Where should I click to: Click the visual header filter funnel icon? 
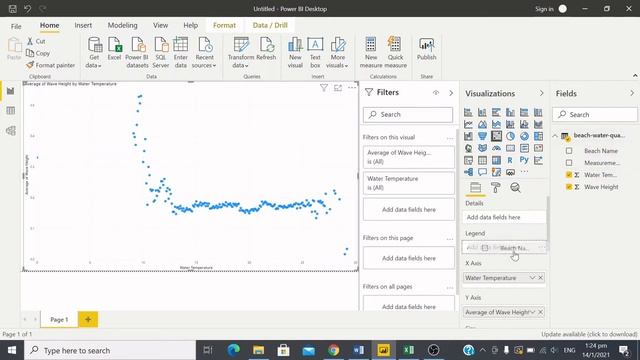324,88
